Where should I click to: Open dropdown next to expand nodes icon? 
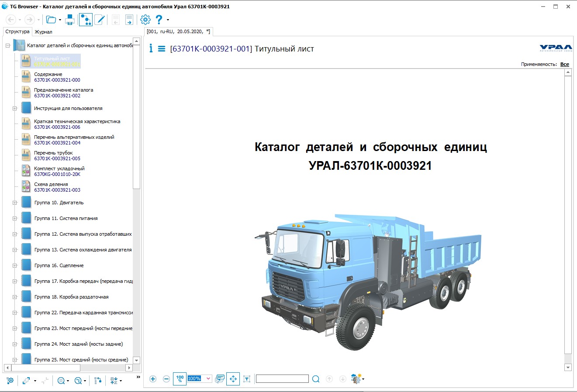coord(35,381)
